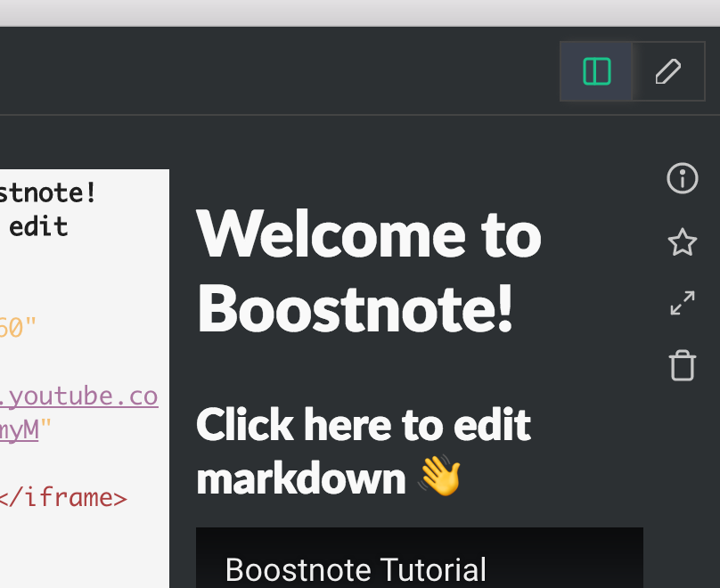Star this note as favorite
The height and width of the screenshot is (588, 720).
683,242
